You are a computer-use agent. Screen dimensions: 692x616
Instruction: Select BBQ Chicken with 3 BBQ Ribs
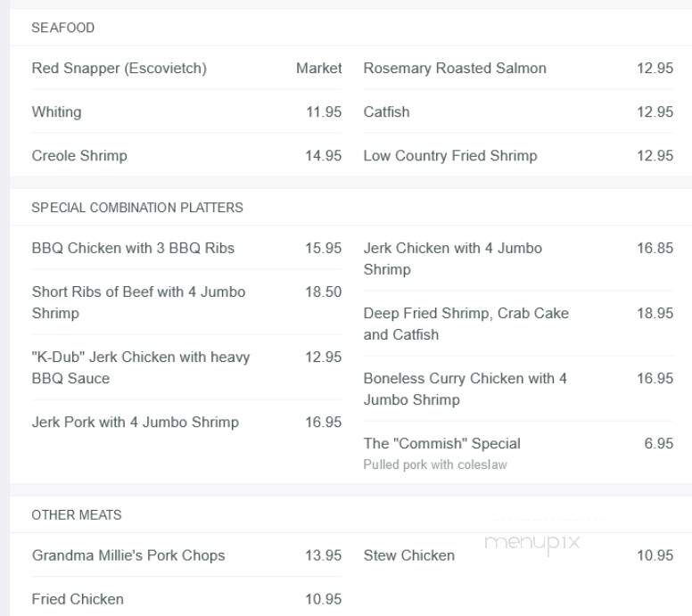pyautogui.click(x=133, y=248)
